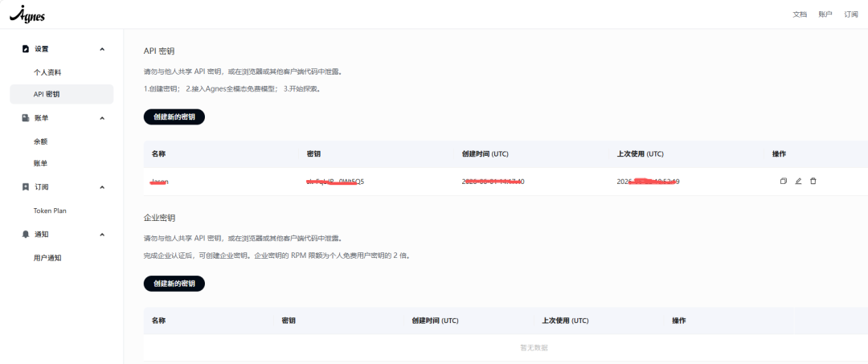Click the Agnes logo
This screenshot has width=868, height=364.
coord(27,14)
